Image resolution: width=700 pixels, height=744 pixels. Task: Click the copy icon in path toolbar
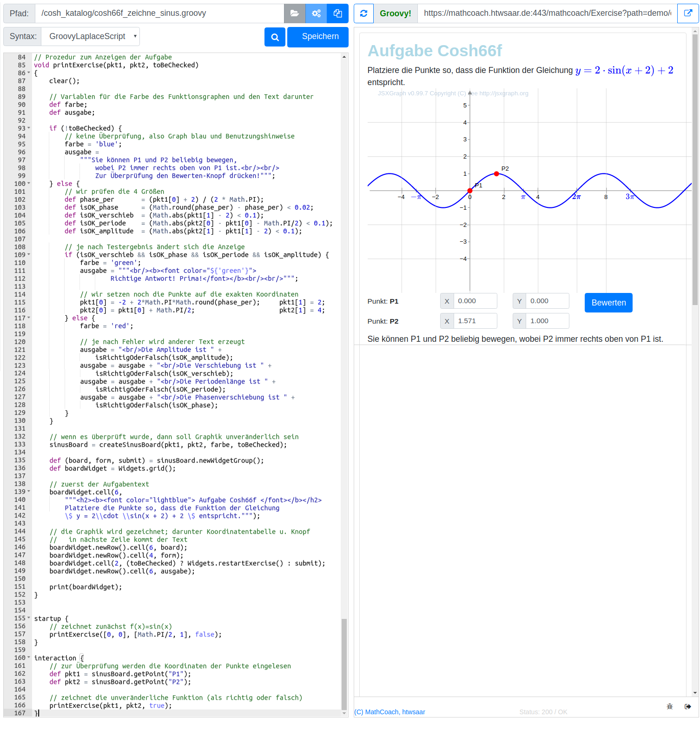coord(337,13)
